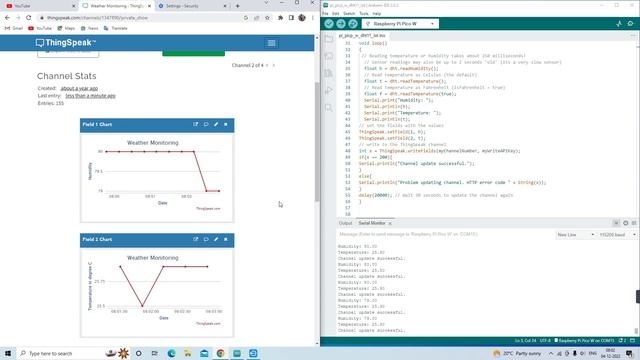Open the Search icon in Arduino sidebar
Image resolution: width=640 pixels, height=360 pixels.
point(329,107)
